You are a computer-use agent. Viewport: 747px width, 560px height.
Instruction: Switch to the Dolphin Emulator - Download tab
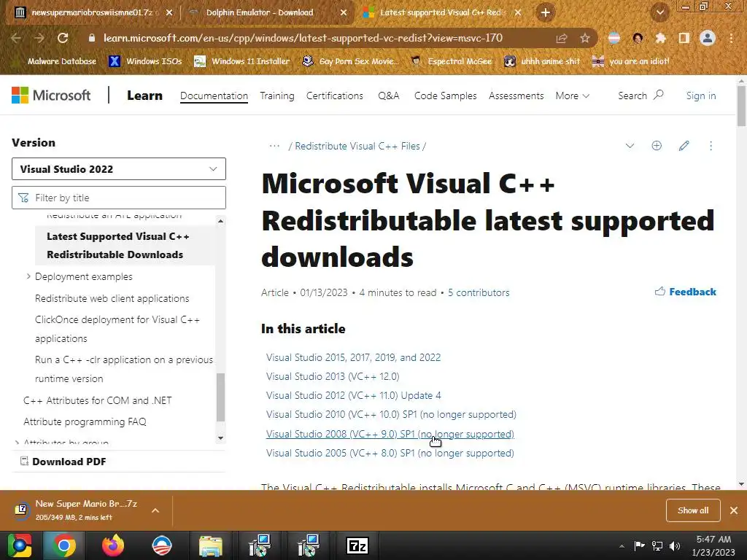click(x=268, y=13)
